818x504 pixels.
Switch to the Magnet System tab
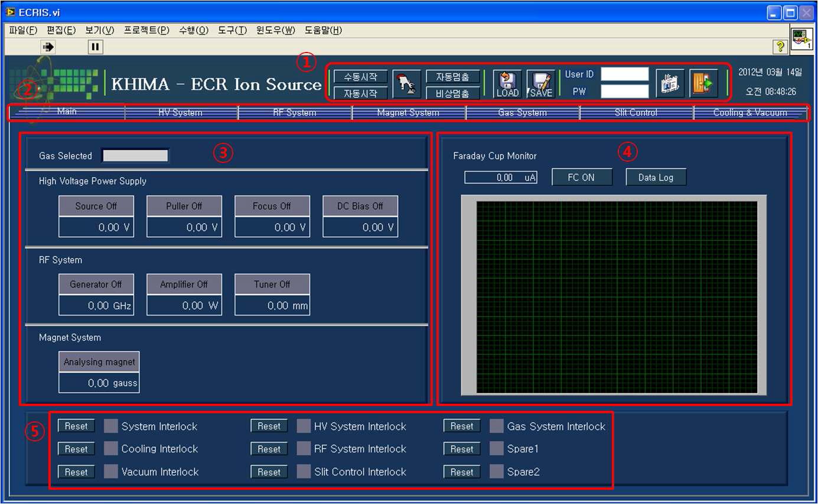click(x=408, y=112)
